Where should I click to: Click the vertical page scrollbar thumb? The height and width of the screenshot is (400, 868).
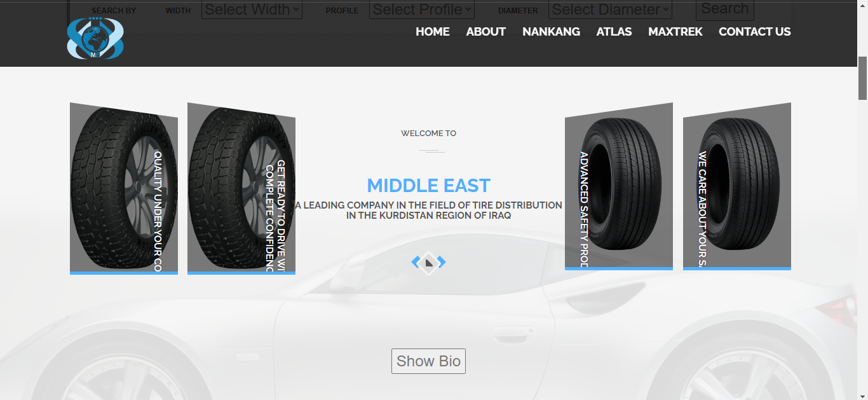point(862,78)
